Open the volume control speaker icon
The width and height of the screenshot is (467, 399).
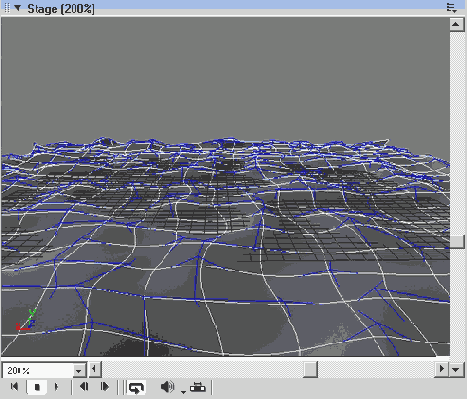167,387
